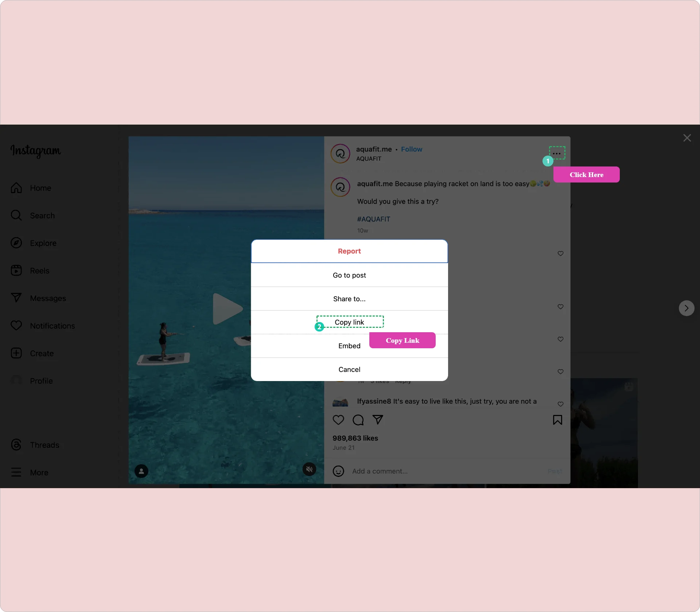Screen dimensions: 700x612
Task: Click the pink Copy Link button
Action: coord(402,340)
